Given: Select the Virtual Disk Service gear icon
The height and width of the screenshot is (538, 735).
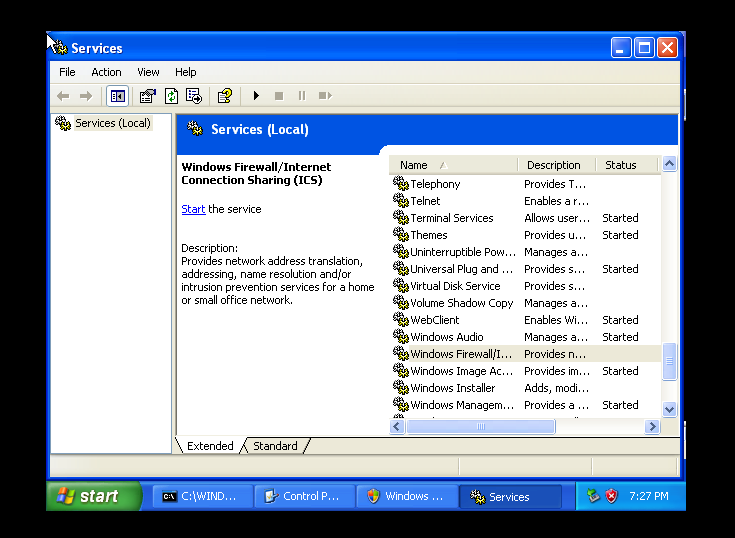Looking at the screenshot, I should [401, 285].
